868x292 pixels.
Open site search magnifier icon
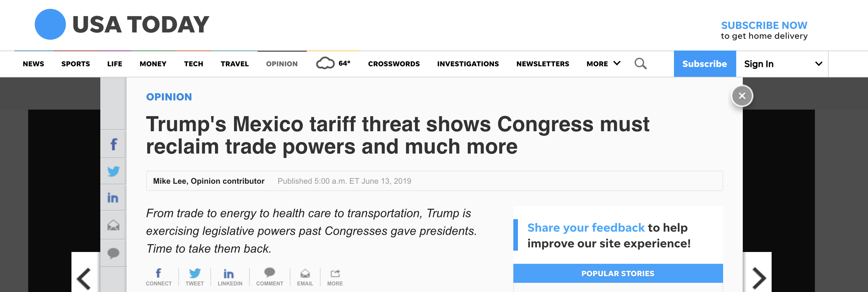click(640, 64)
